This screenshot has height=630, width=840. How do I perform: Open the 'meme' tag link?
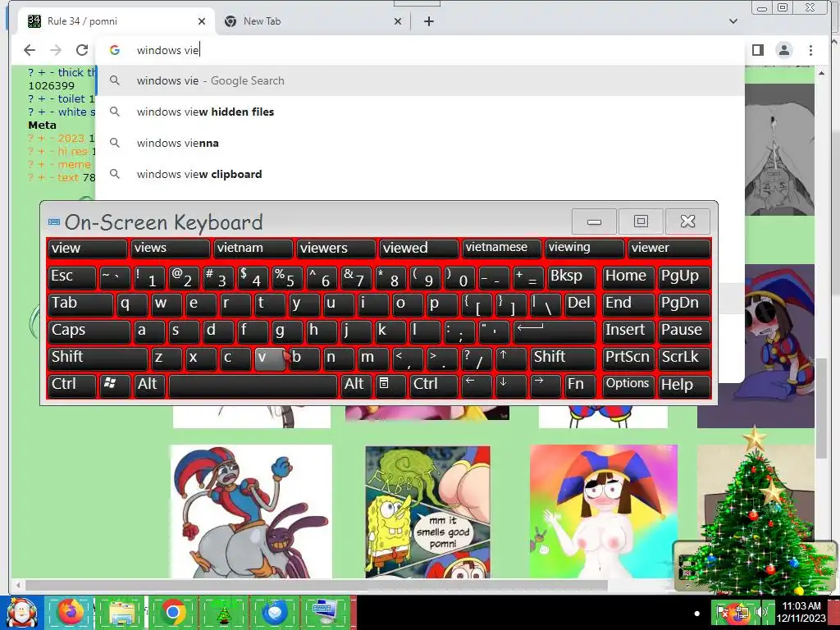tap(74, 164)
